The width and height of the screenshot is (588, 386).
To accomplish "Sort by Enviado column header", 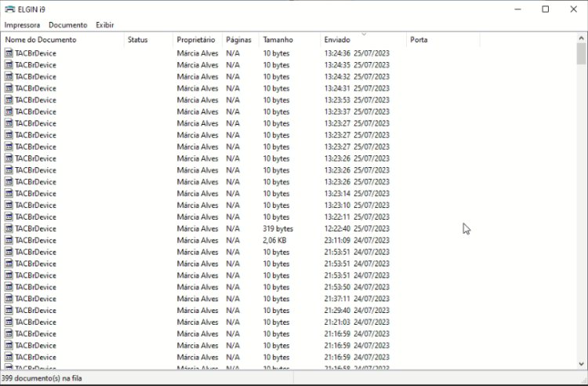I will tap(363, 40).
